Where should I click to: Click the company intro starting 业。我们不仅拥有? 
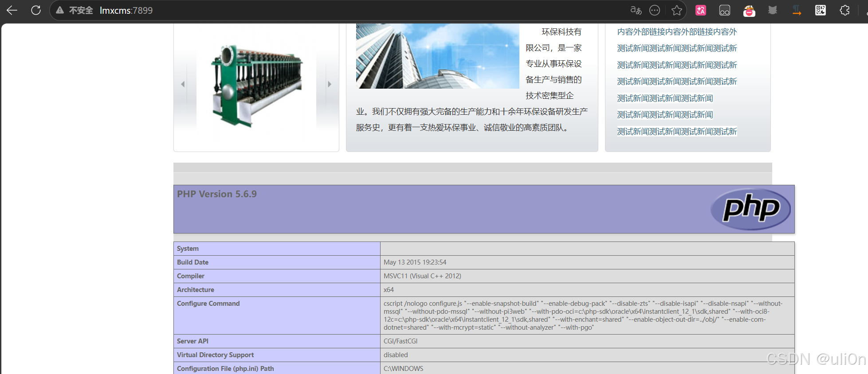coord(472,120)
